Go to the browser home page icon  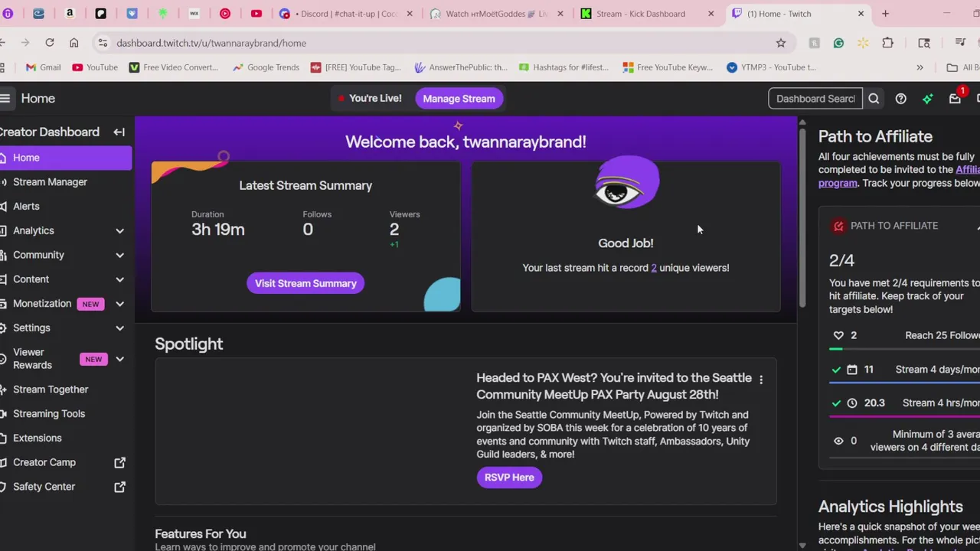[x=73, y=43]
